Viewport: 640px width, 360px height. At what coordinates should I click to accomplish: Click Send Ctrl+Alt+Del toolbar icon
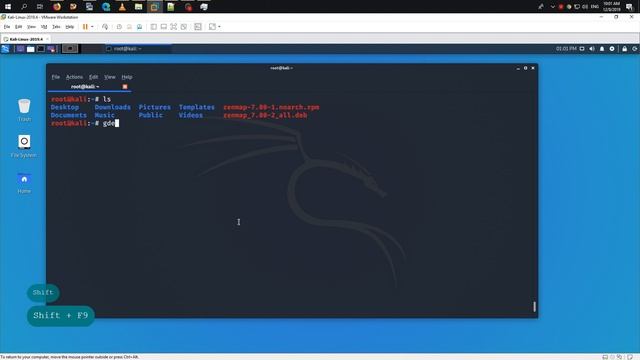[x=105, y=27]
